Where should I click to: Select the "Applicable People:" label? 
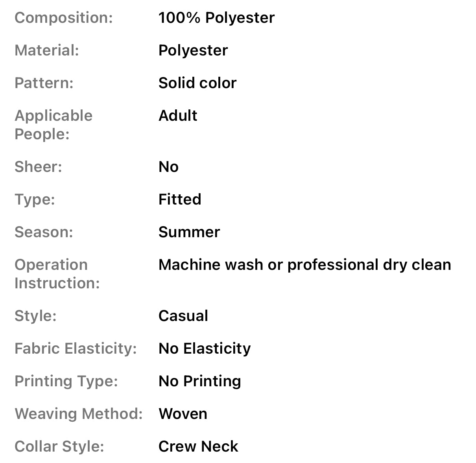tap(54, 125)
